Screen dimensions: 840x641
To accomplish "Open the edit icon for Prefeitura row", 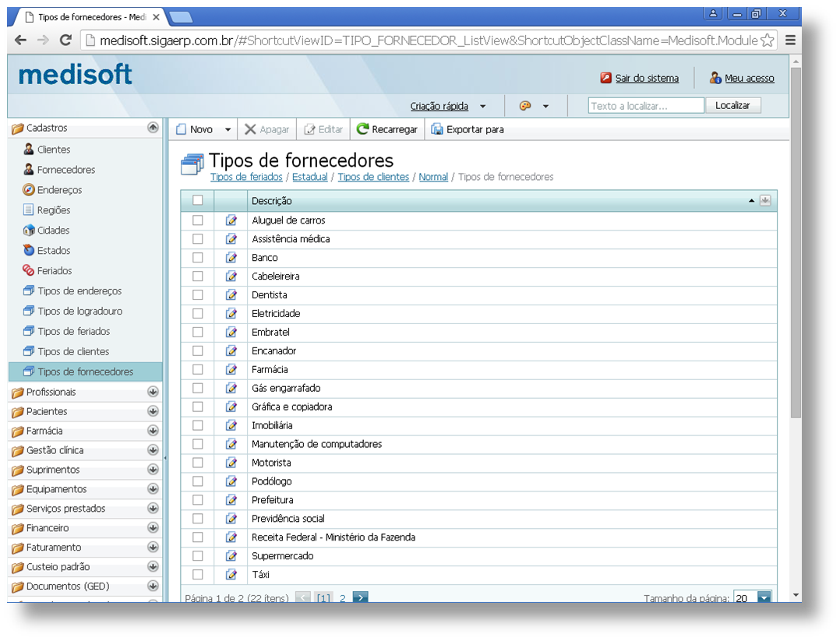I will [x=231, y=499].
